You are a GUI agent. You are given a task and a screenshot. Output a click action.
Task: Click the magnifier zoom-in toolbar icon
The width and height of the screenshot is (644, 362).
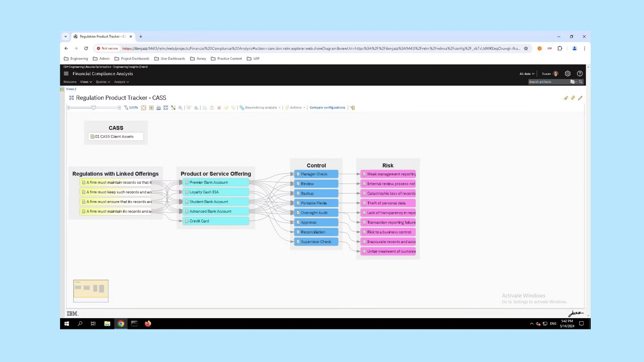(181, 108)
